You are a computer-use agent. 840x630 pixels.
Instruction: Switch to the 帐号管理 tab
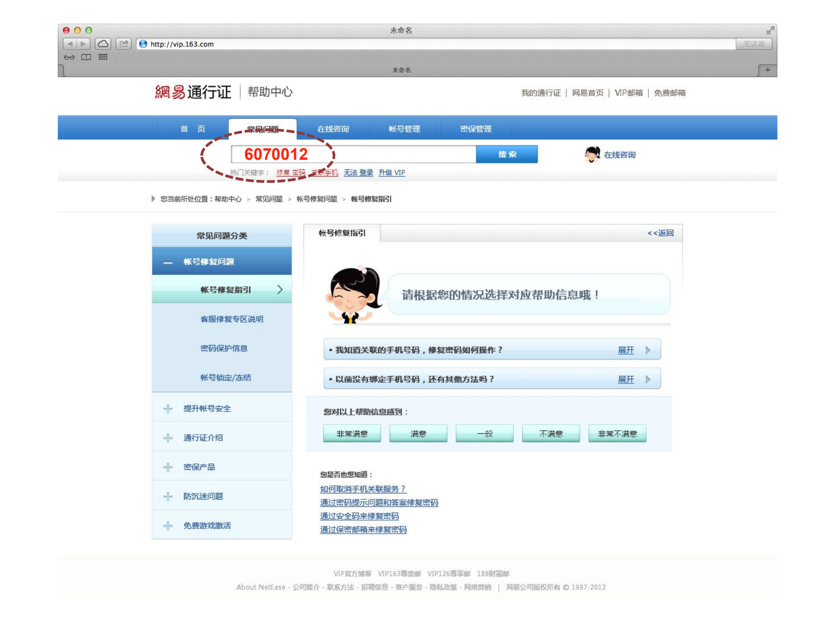[404, 128]
